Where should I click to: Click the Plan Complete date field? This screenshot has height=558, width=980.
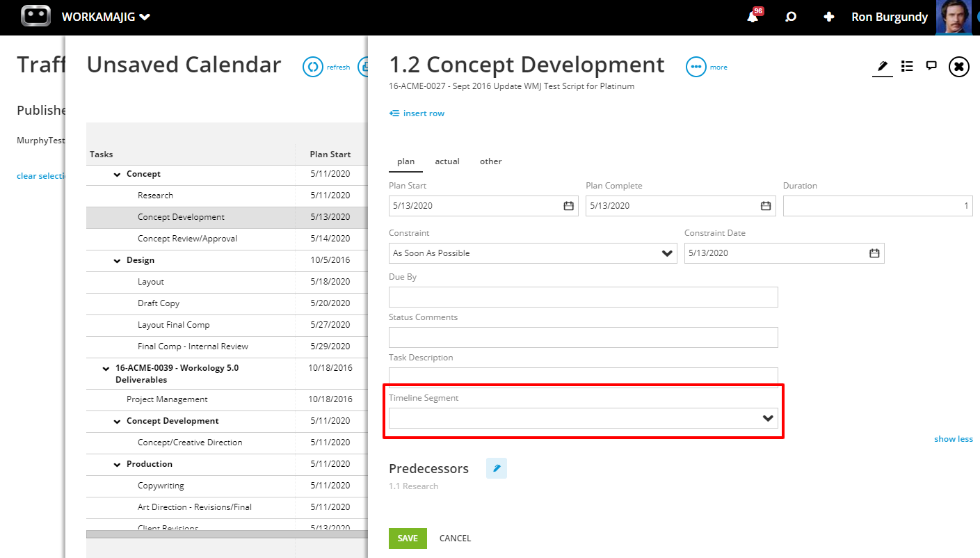point(681,206)
